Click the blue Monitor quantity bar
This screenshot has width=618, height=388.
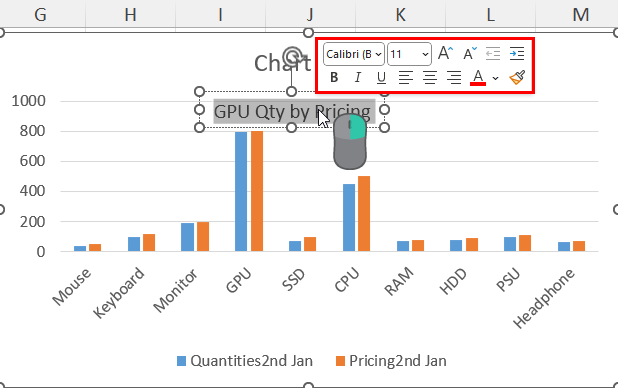(188, 237)
